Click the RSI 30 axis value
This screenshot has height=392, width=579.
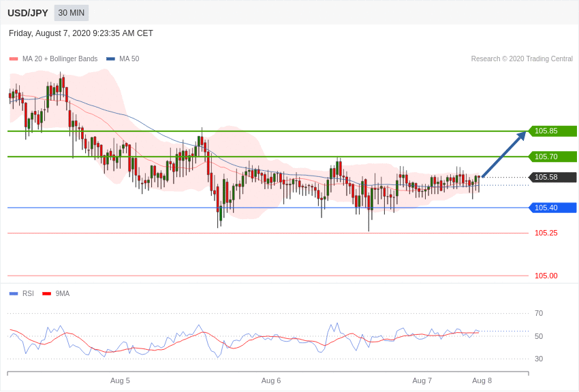pos(539,359)
